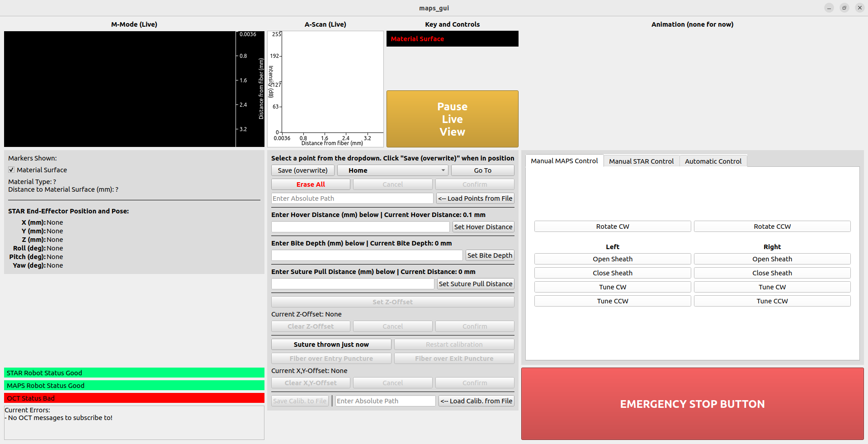Open the Automatic Control tab
The image size is (868, 444).
pos(713,161)
